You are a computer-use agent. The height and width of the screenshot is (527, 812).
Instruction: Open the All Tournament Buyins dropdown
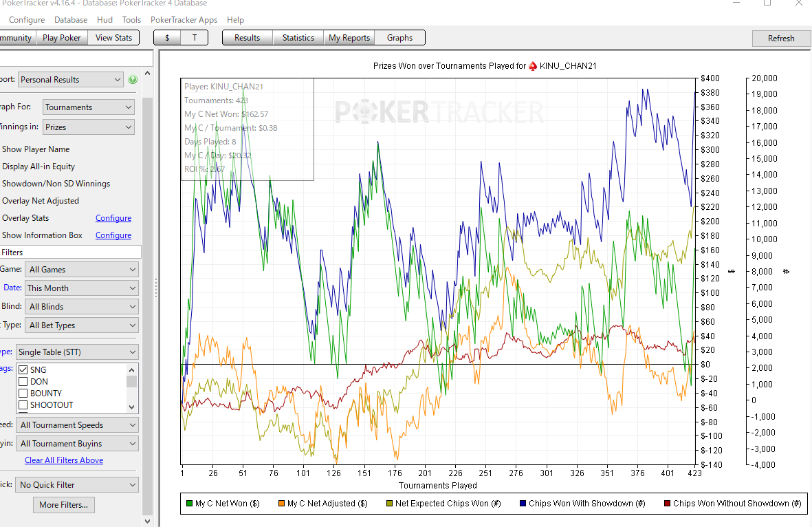click(x=77, y=444)
